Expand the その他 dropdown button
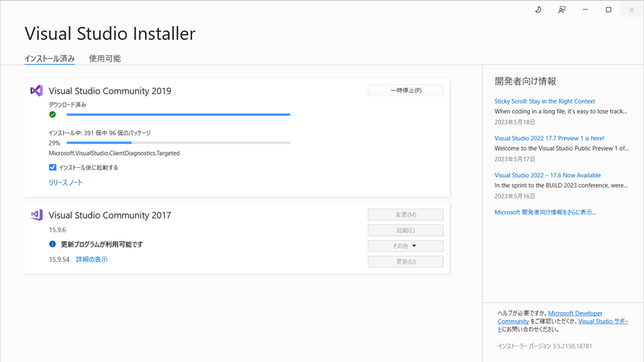Image resolution: width=644 pixels, height=362 pixels. (405, 246)
